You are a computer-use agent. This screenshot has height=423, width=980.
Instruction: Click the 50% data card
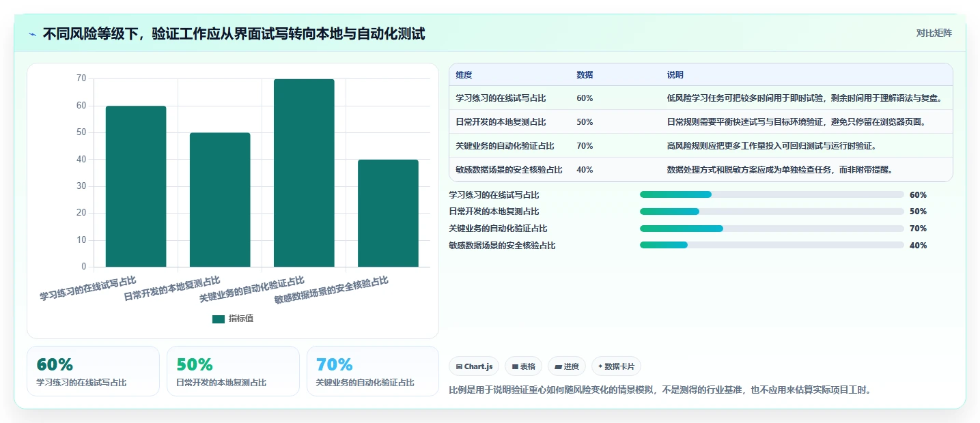[x=233, y=371]
